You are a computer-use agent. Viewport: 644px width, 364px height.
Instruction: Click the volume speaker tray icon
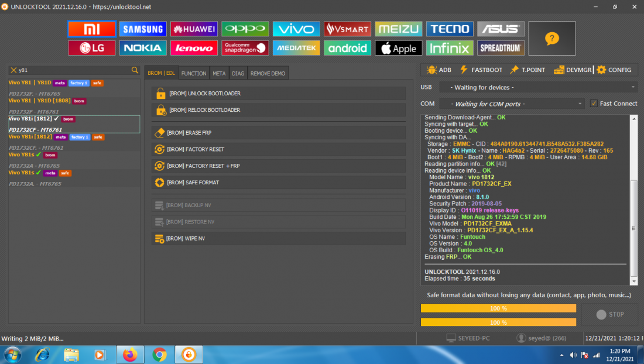573,355
